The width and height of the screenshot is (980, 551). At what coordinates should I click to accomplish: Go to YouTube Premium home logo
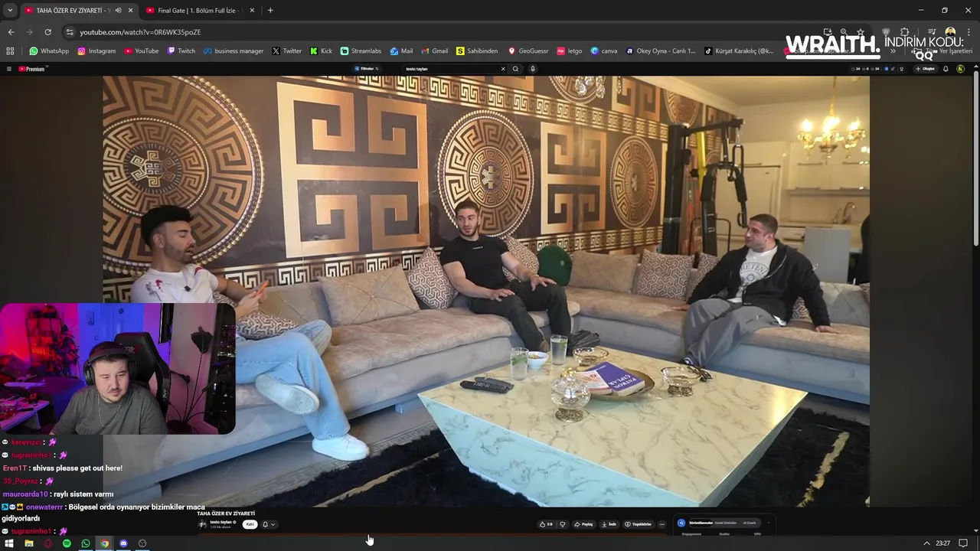click(x=33, y=69)
